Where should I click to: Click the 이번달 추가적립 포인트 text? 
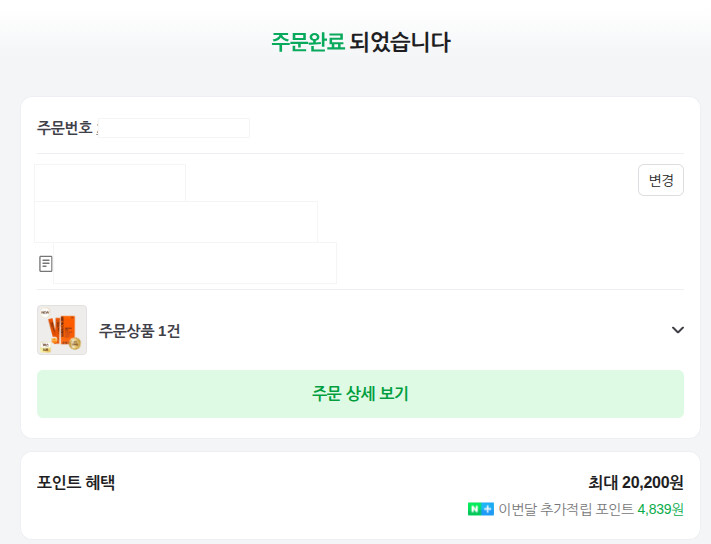tap(565, 509)
